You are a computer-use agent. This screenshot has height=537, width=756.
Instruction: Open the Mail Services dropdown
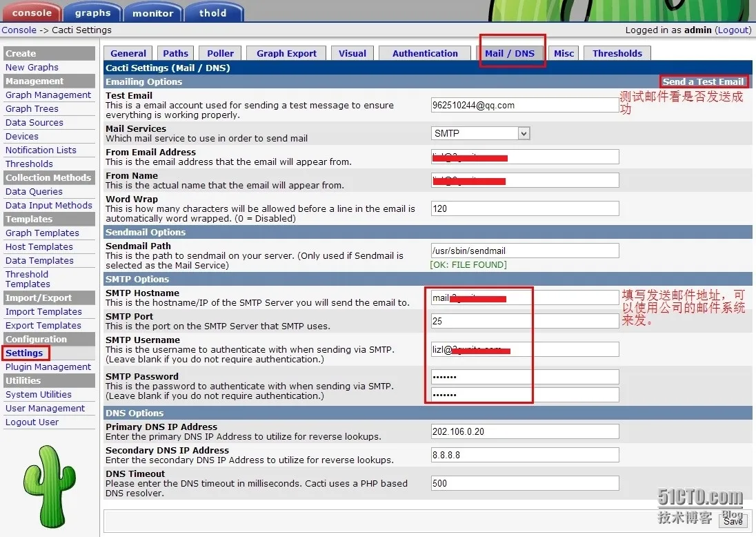tap(480, 133)
